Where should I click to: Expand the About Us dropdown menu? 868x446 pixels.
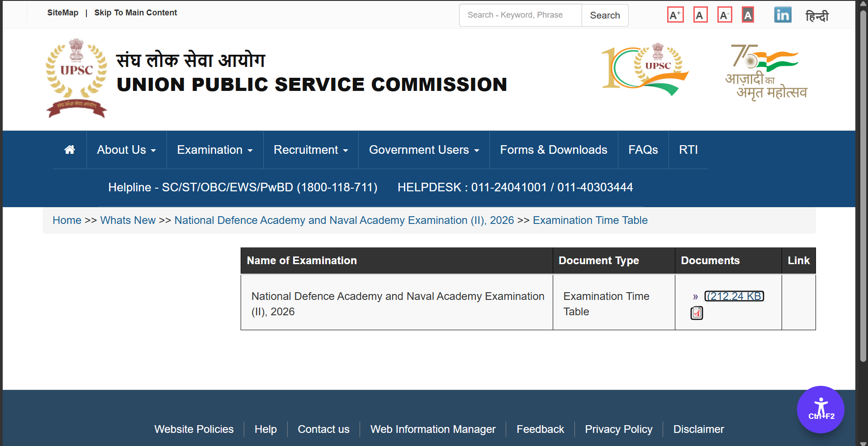pyautogui.click(x=126, y=150)
